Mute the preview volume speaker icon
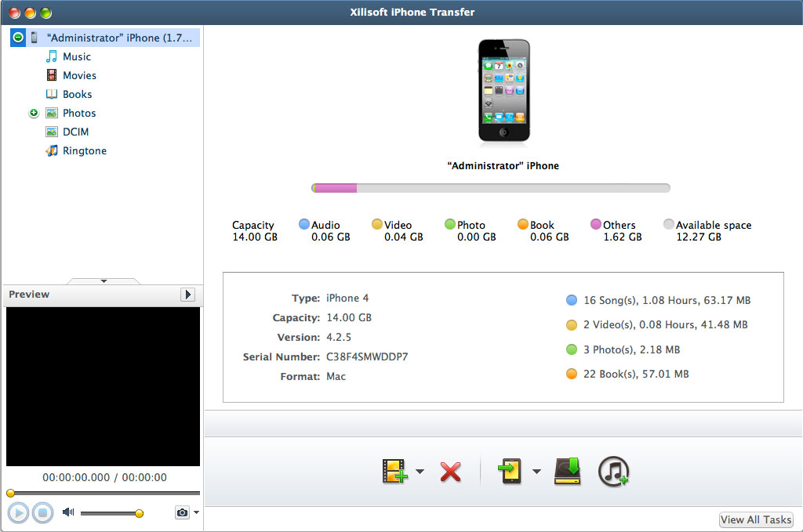803x532 pixels. [68, 512]
